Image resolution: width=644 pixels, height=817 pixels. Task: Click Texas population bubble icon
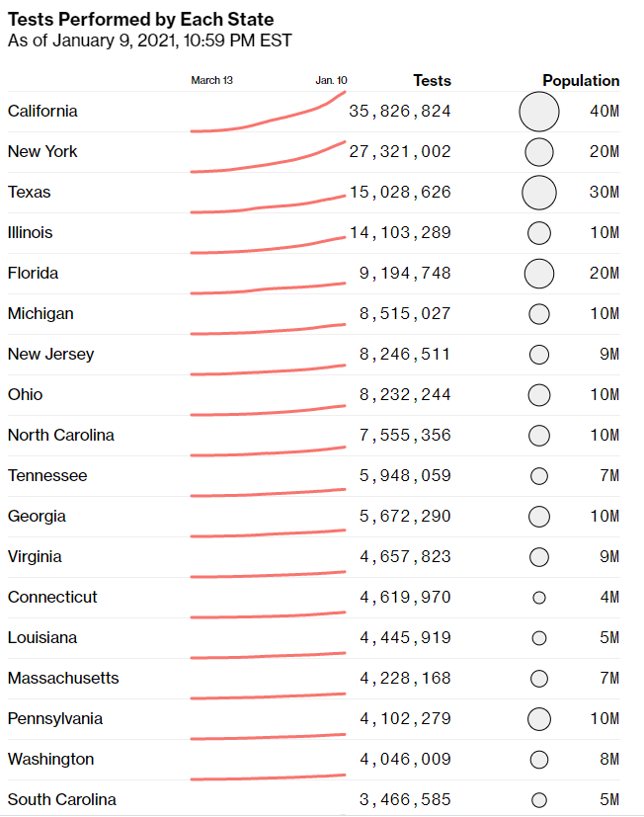pyautogui.click(x=538, y=193)
